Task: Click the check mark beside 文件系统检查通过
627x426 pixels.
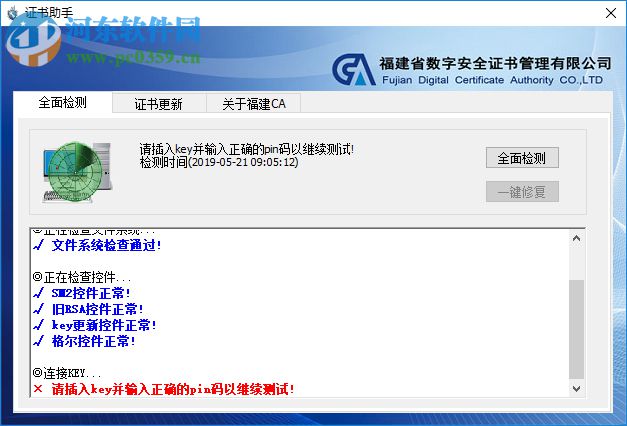Action: tap(38, 245)
